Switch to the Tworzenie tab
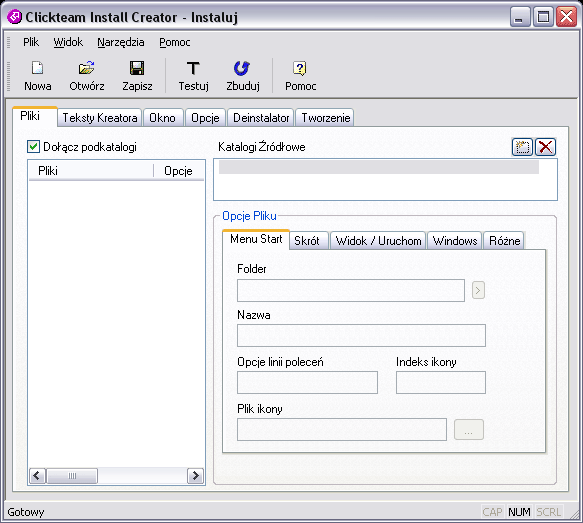This screenshot has height=523, width=583. 325,118
